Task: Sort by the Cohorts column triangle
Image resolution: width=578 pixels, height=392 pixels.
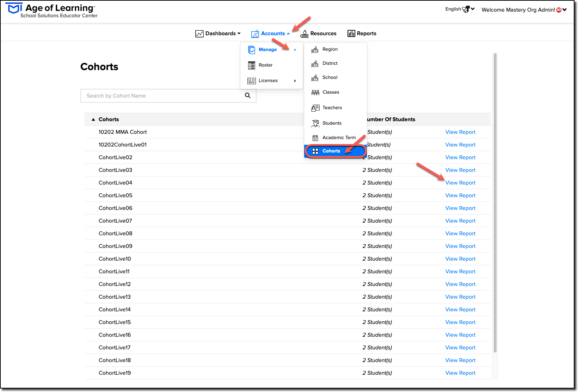Action: coord(93,119)
